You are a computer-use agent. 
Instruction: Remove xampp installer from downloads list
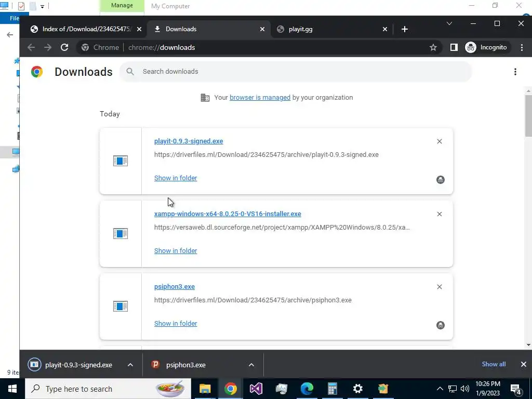point(440,214)
